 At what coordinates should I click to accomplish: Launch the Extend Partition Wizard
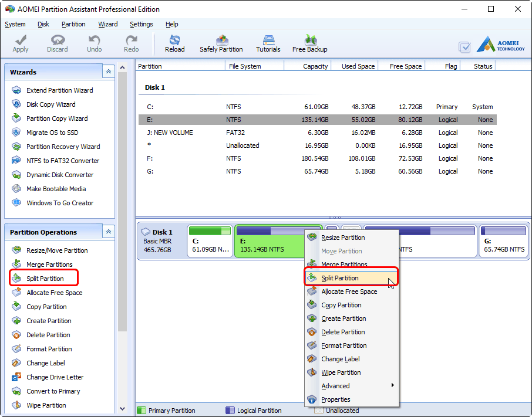pos(53,90)
